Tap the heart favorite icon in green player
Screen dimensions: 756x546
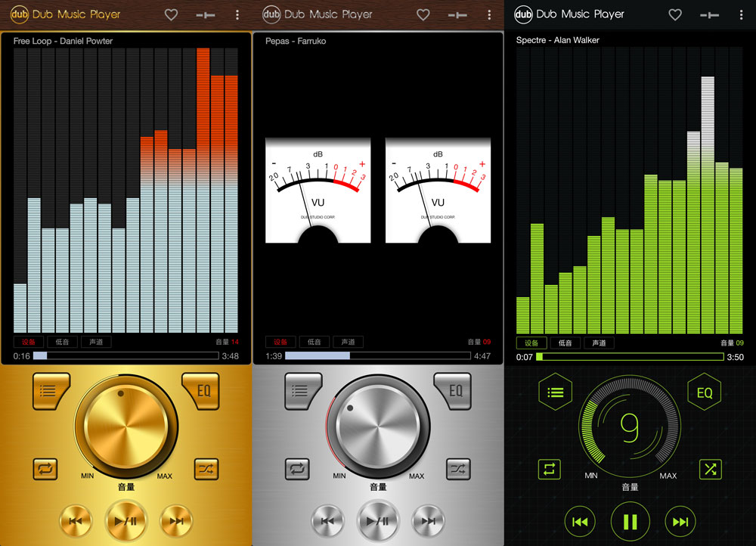coord(675,15)
